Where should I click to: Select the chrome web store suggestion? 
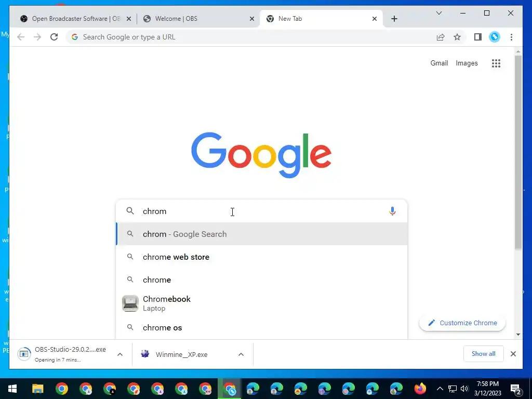click(261, 257)
